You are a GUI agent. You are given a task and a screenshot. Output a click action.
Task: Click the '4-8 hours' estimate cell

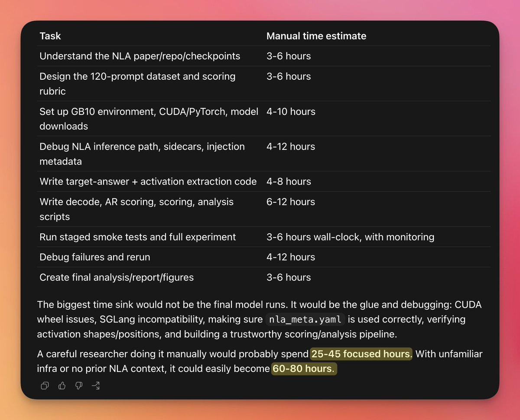[x=289, y=181]
